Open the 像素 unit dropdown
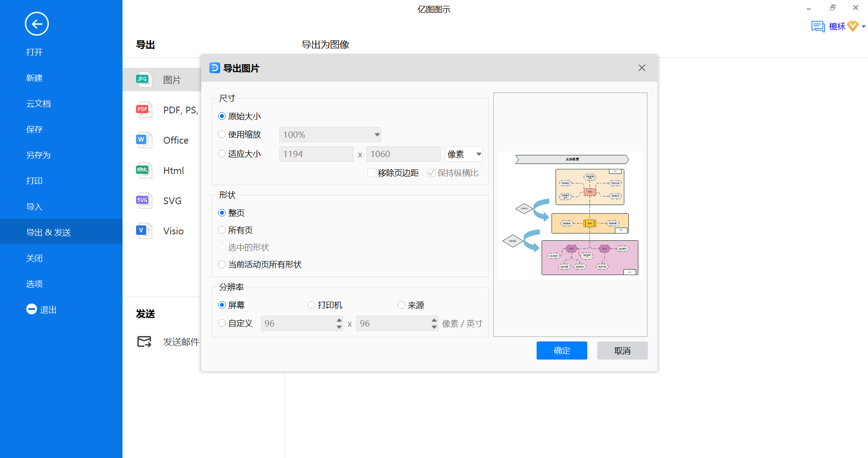This screenshot has height=458, width=868. 464,154
